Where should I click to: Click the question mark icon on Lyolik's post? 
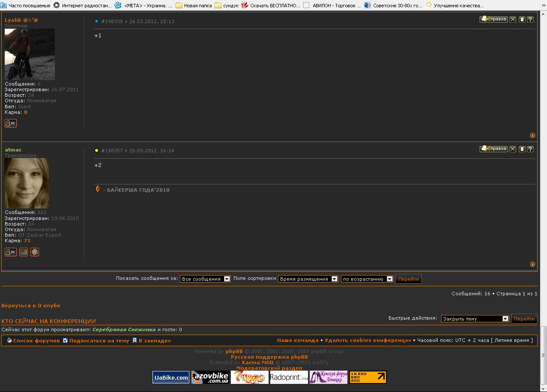(x=530, y=20)
